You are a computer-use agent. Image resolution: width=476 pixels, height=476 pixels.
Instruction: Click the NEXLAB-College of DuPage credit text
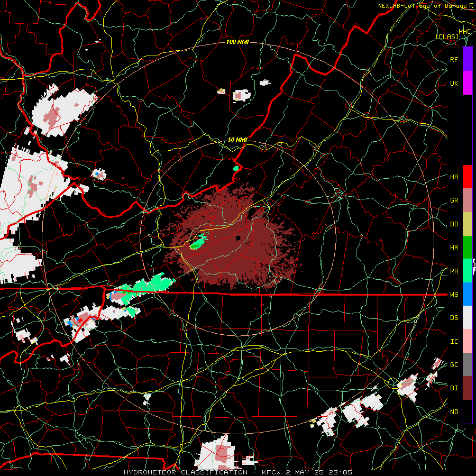click(422, 6)
